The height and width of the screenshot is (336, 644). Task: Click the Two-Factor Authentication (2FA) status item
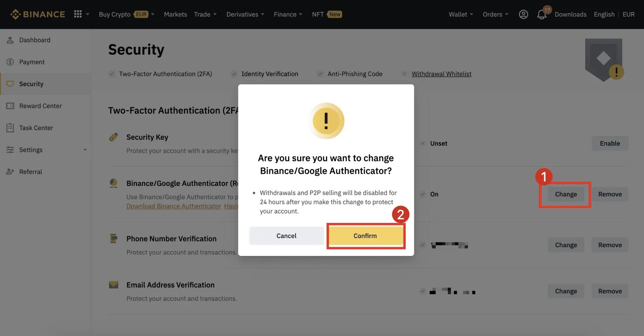(160, 74)
